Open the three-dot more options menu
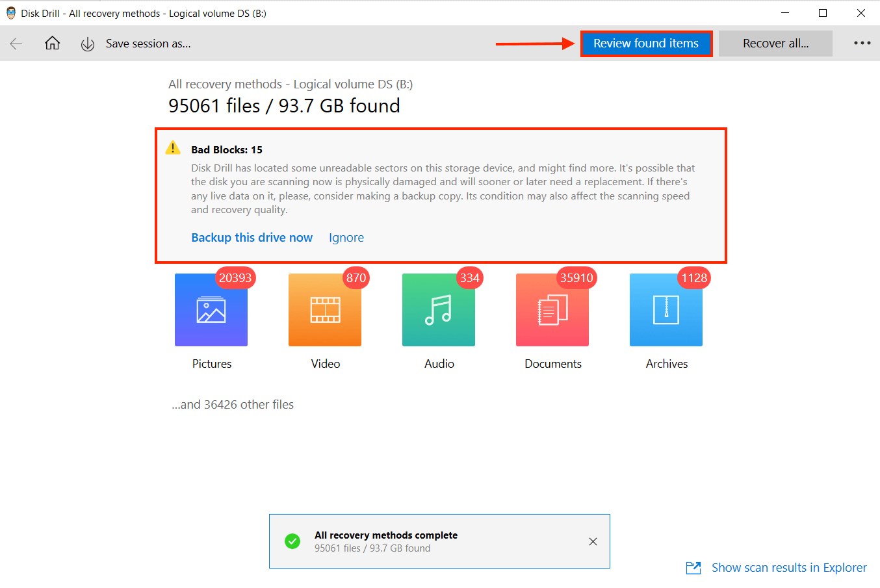This screenshot has width=880, height=588. pyautogui.click(x=862, y=44)
